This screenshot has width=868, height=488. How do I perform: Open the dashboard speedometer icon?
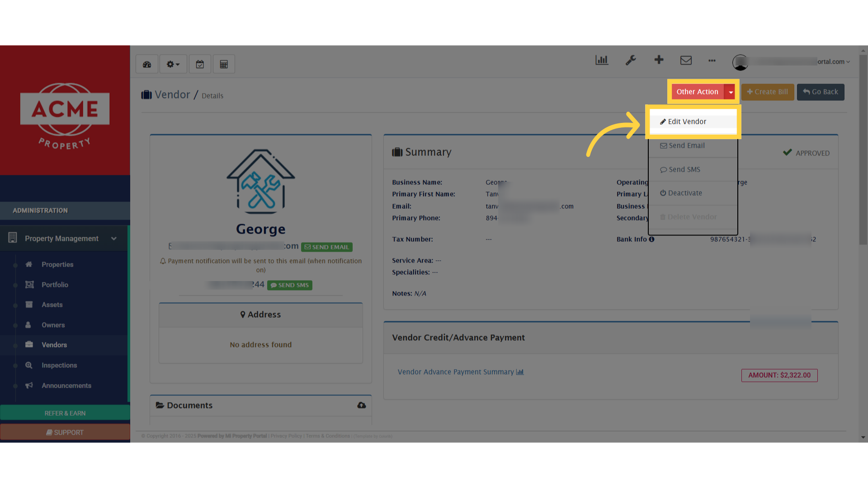coord(146,64)
